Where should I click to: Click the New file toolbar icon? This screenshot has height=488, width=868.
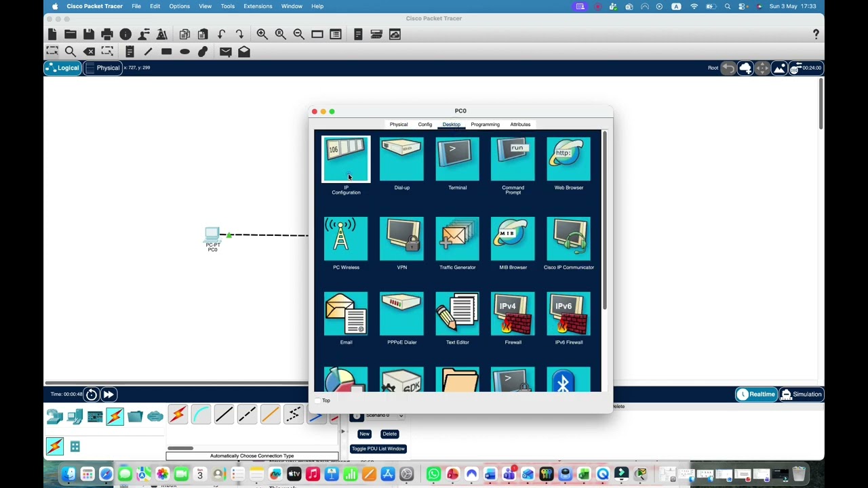pos(52,34)
